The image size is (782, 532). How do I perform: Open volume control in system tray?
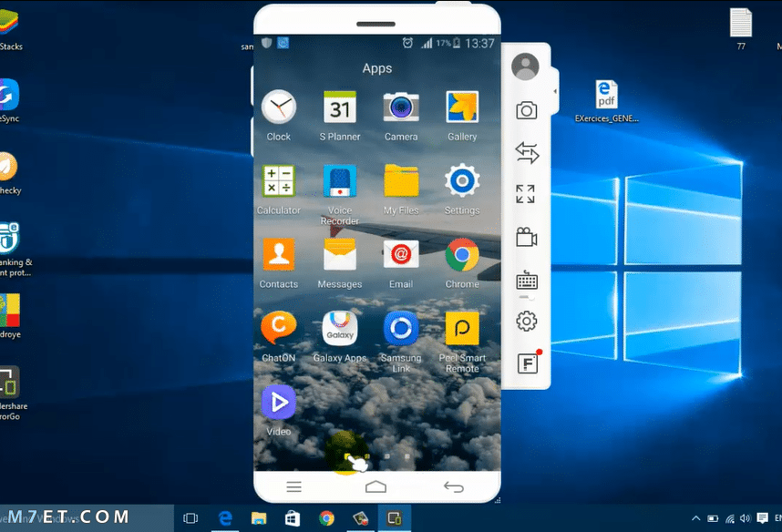click(x=746, y=518)
